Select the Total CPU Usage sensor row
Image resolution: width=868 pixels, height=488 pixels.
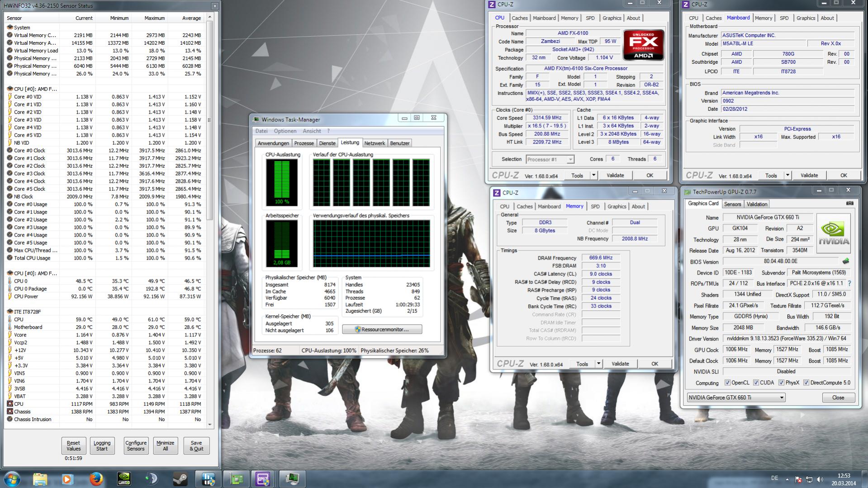pos(104,258)
